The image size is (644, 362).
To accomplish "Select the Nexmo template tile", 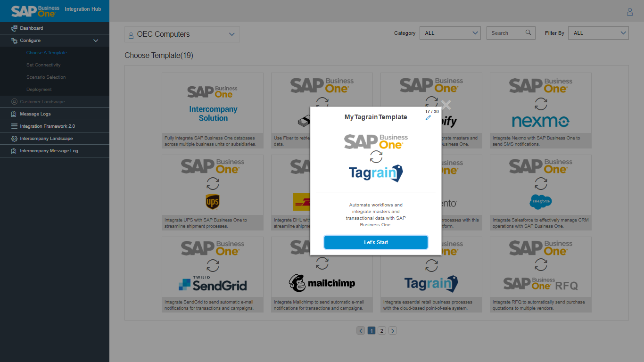I will coord(540,110).
